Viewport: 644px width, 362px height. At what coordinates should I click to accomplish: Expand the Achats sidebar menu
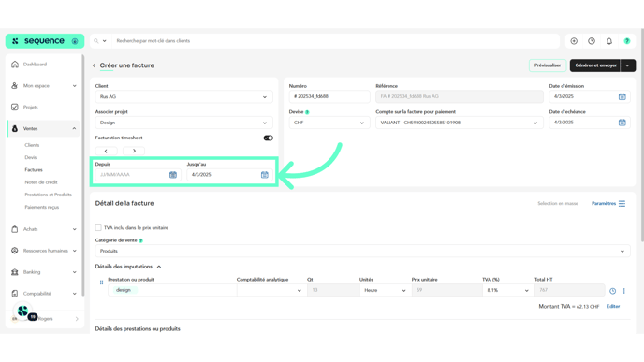44,229
